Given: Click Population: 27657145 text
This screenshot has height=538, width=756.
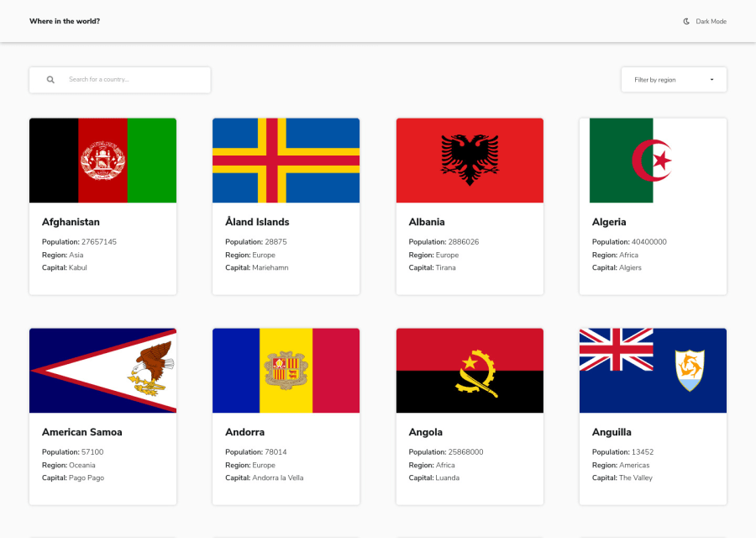Looking at the screenshot, I should pyautogui.click(x=79, y=242).
